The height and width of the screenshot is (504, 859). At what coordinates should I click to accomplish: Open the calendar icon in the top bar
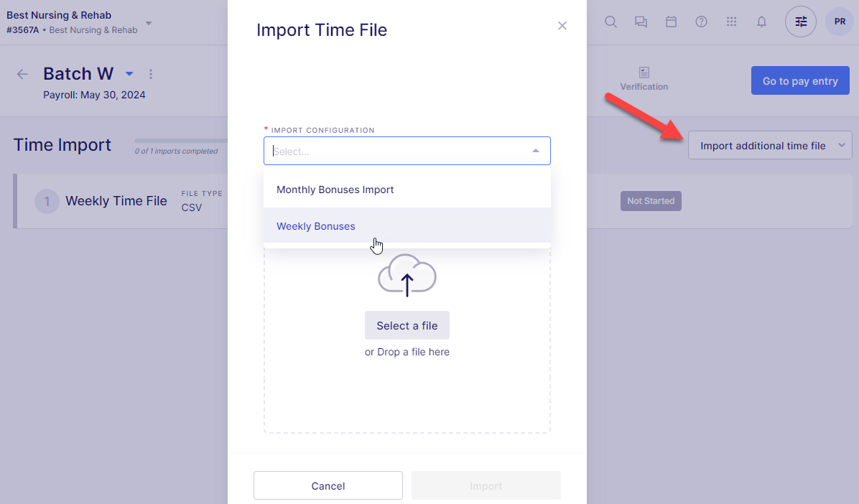point(671,22)
